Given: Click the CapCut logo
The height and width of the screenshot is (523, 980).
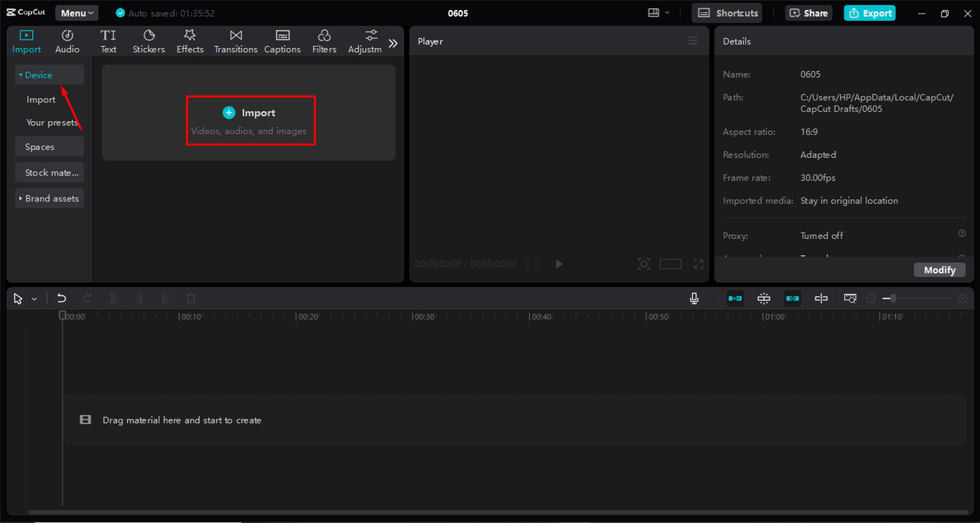Looking at the screenshot, I should coord(27,12).
